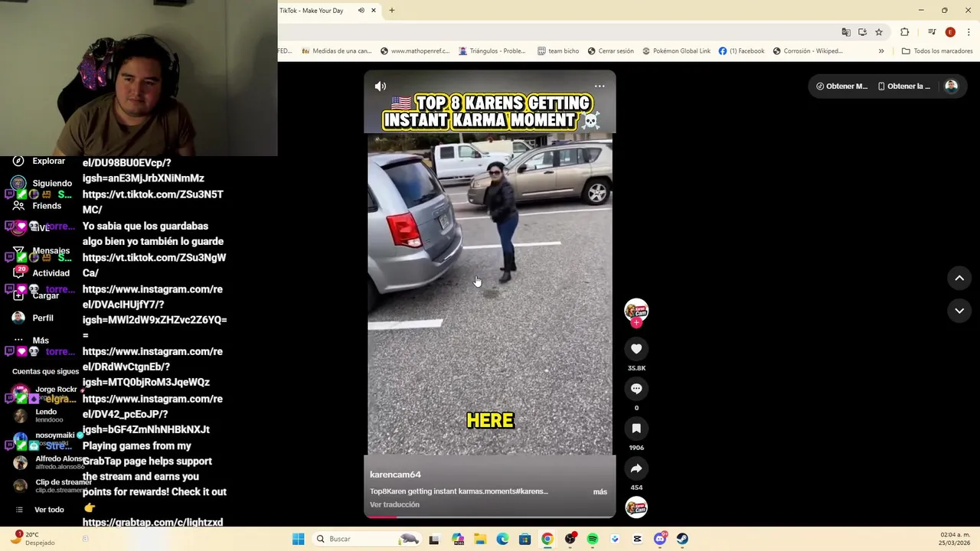This screenshot has width=980, height=551.
Task: Open the Chrome extensions puzzle icon
Action: [905, 32]
